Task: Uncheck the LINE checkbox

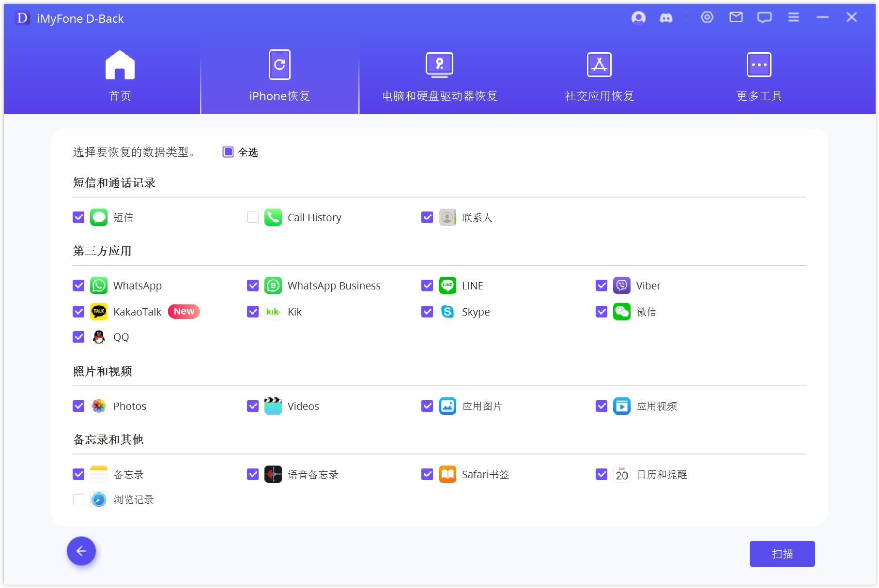Action: coord(427,286)
